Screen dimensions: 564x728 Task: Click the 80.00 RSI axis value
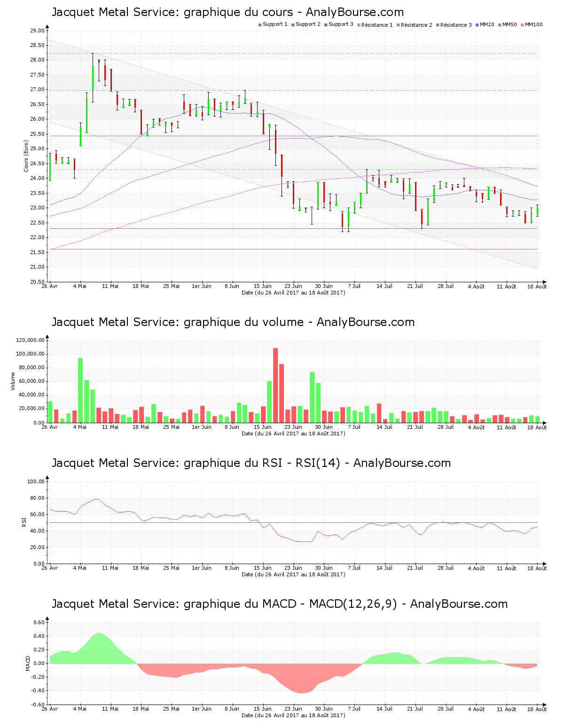(x=38, y=498)
